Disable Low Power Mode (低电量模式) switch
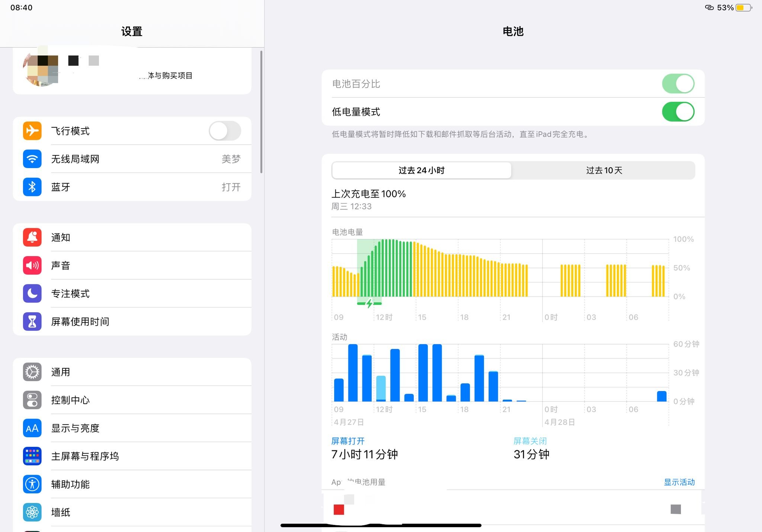 click(678, 112)
